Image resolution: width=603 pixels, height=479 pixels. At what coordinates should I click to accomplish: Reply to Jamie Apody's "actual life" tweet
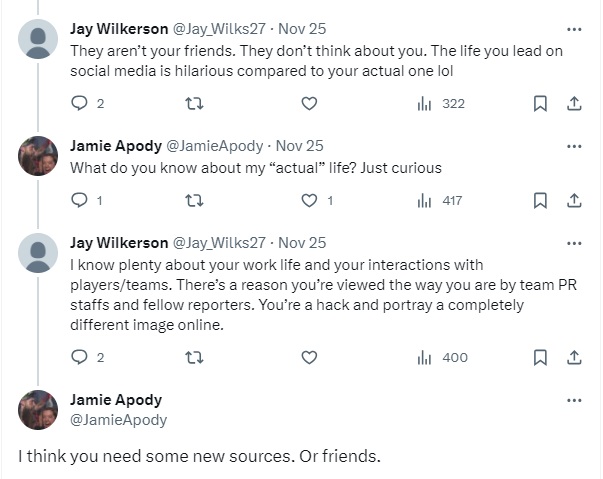tap(80, 200)
